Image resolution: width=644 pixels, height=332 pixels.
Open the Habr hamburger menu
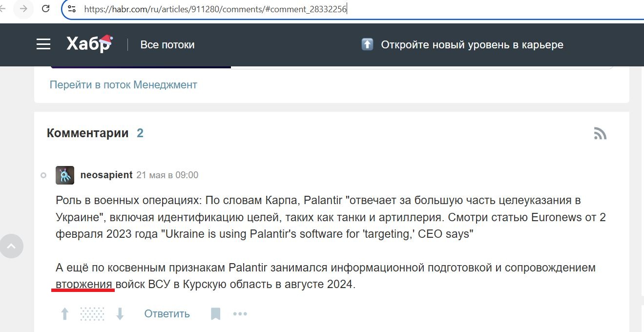(x=43, y=44)
